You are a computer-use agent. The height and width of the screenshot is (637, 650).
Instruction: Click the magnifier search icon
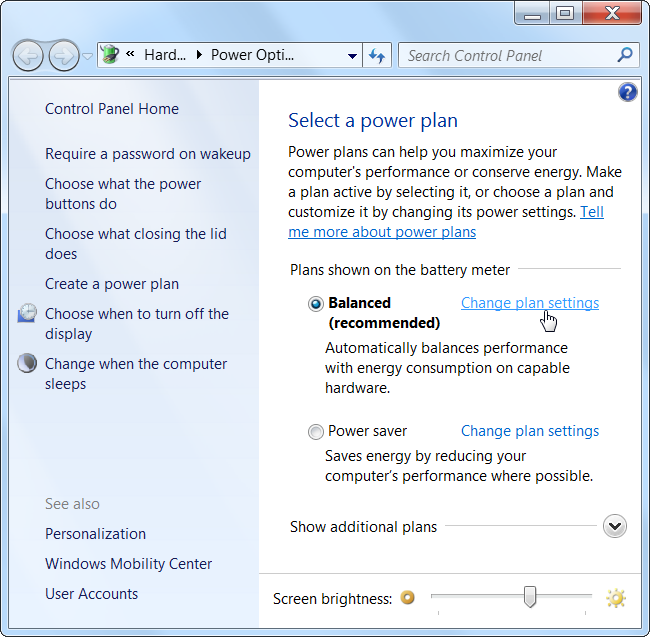625,55
